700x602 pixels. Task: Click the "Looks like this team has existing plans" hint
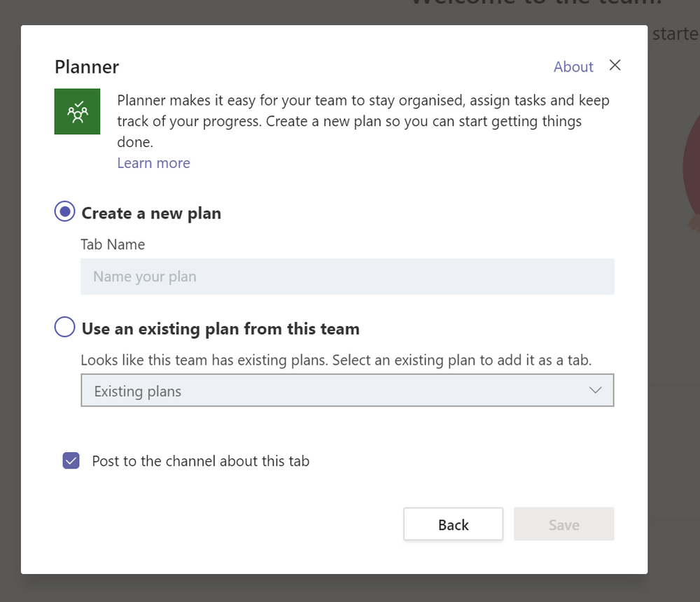336,360
